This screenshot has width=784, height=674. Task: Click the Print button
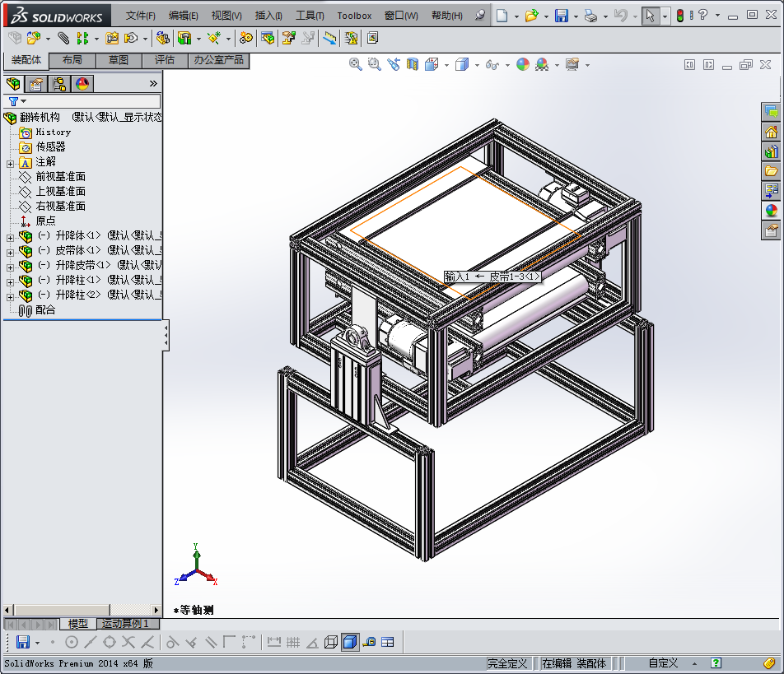[x=590, y=16]
